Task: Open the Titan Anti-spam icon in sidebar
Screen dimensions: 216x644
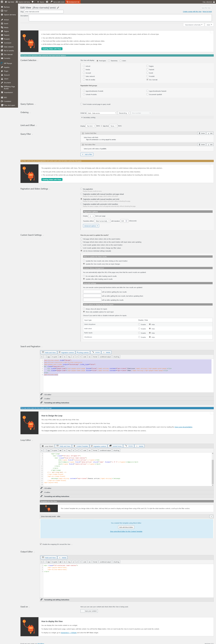Action: 2,105
